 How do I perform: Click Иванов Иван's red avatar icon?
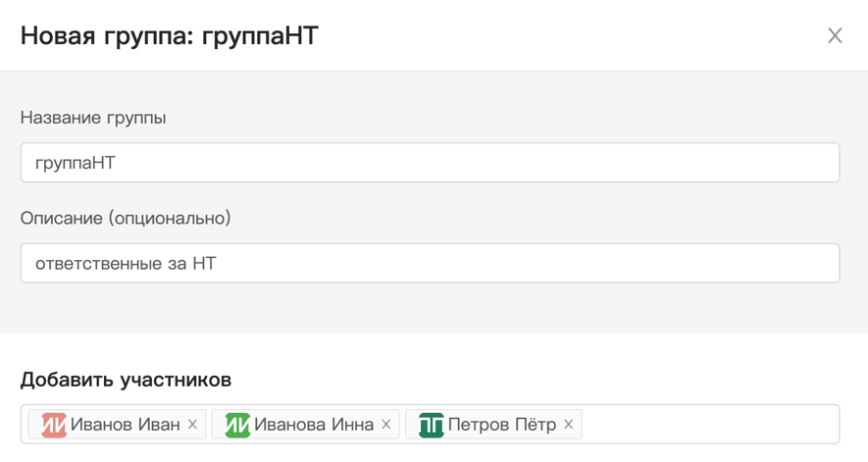click(x=54, y=425)
